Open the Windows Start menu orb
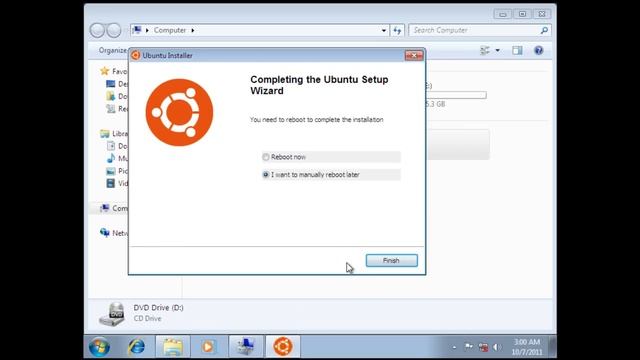The image size is (640, 360). [x=99, y=347]
